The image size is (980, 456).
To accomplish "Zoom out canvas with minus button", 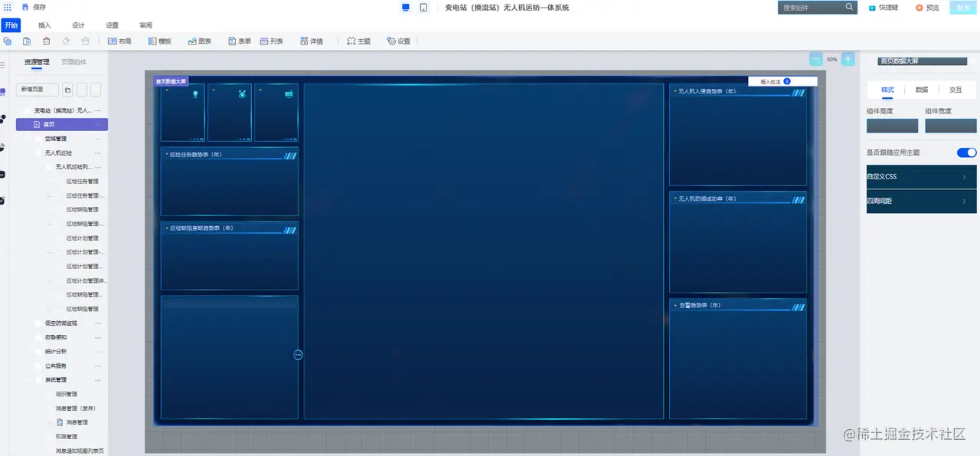I will point(816,59).
